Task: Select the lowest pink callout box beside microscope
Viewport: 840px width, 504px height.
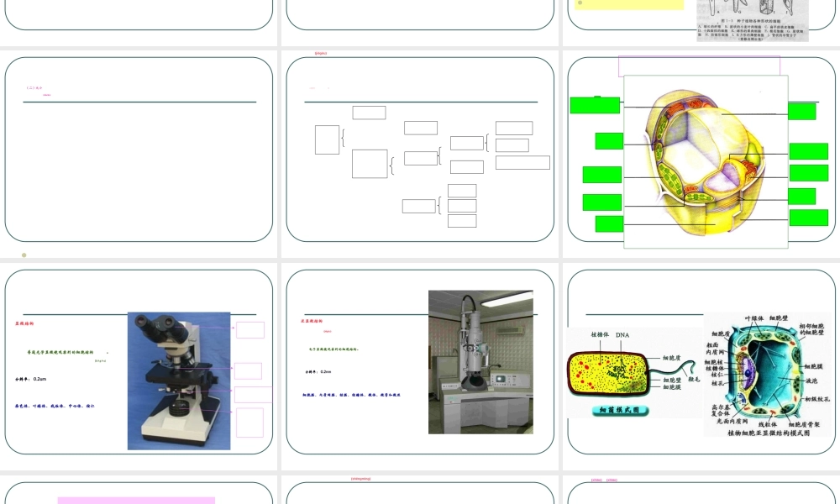Action: click(249, 423)
